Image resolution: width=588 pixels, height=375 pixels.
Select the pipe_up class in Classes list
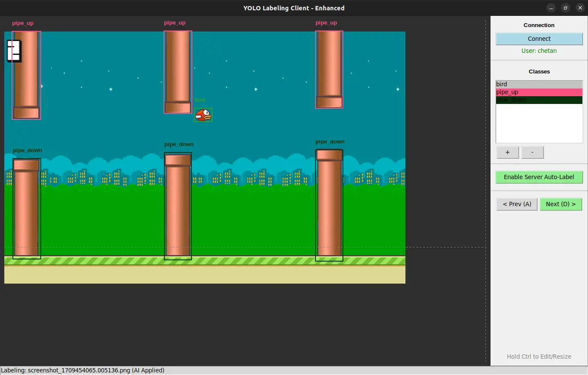tap(539, 92)
